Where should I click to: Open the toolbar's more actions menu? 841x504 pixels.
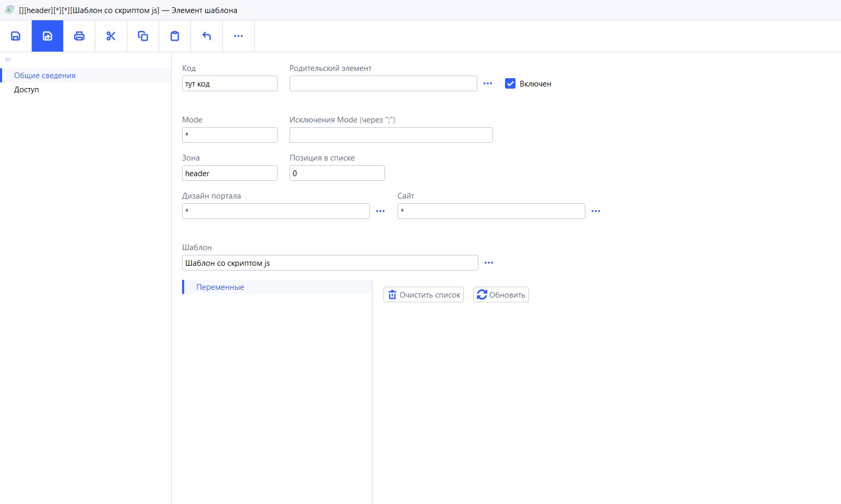238,36
